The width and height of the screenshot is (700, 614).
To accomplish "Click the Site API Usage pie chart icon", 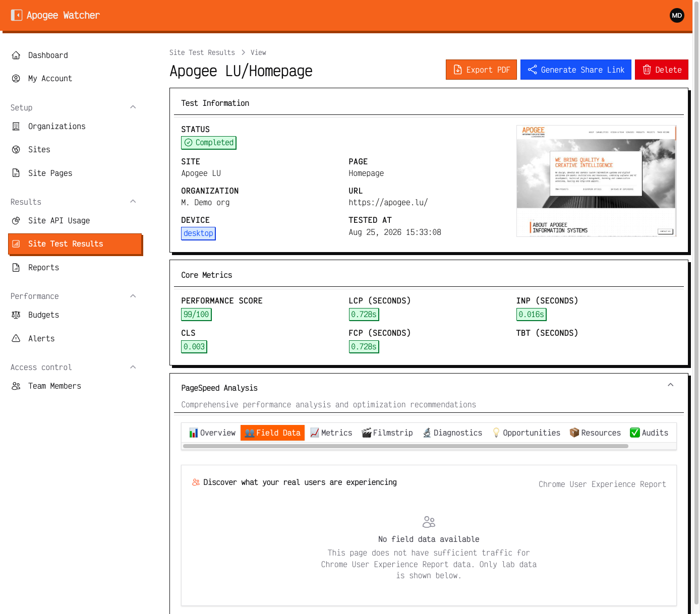I will point(16,220).
